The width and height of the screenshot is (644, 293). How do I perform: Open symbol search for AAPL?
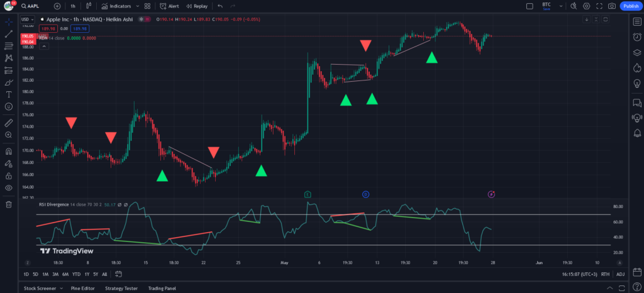[x=31, y=6]
